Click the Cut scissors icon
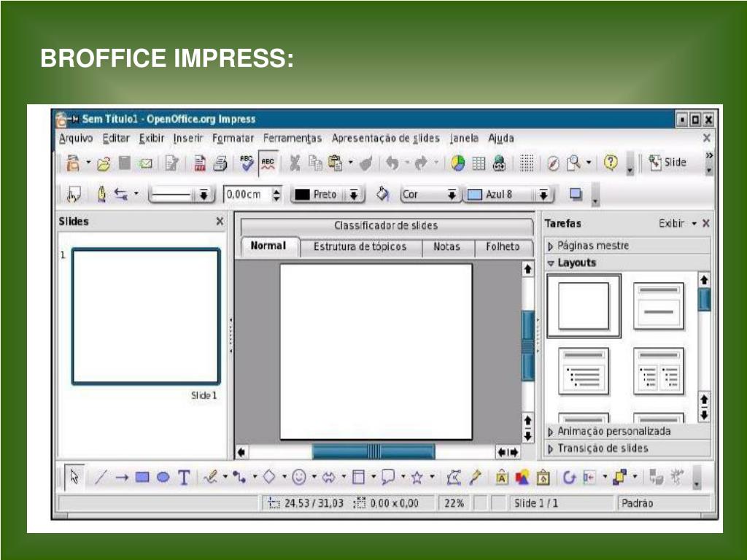The height and width of the screenshot is (560, 747). click(x=295, y=163)
